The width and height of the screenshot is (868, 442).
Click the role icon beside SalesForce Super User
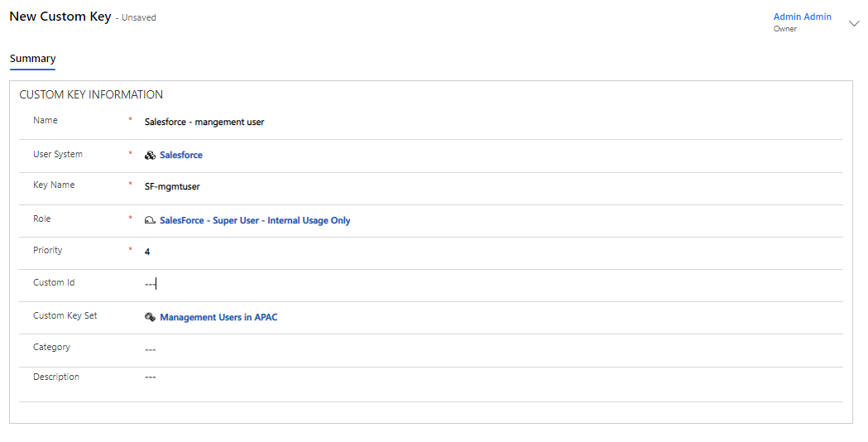150,221
